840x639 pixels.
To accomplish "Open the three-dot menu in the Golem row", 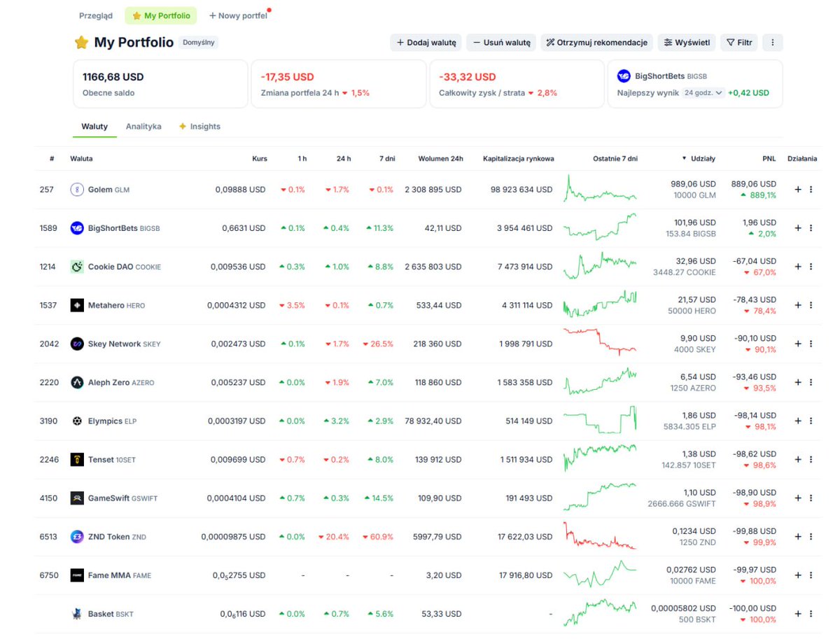I will tap(811, 190).
